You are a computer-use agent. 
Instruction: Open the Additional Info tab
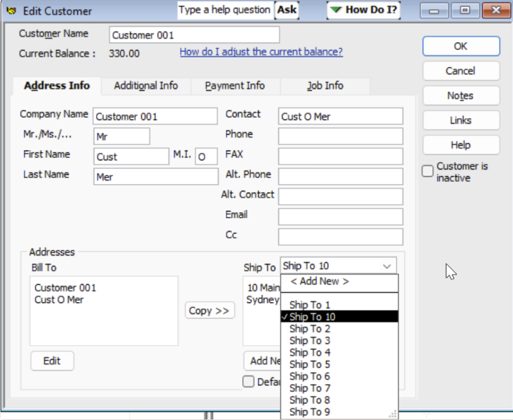click(x=146, y=86)
